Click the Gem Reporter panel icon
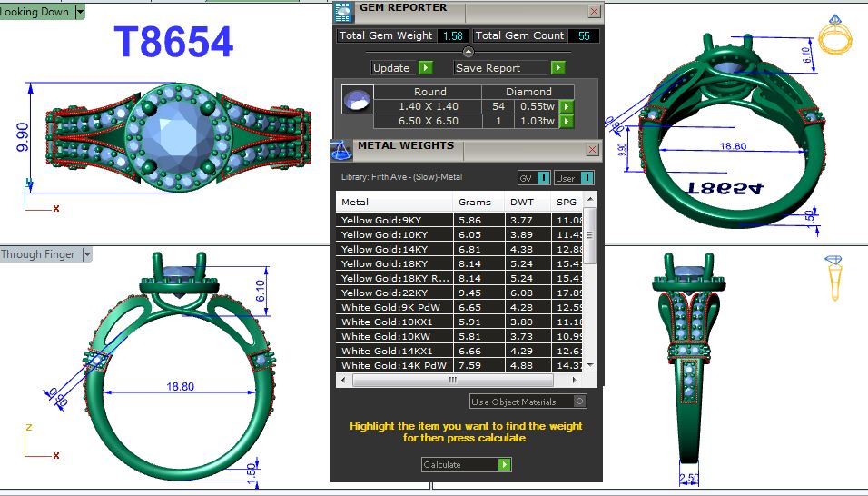The image size is (868, 496). 343,11
